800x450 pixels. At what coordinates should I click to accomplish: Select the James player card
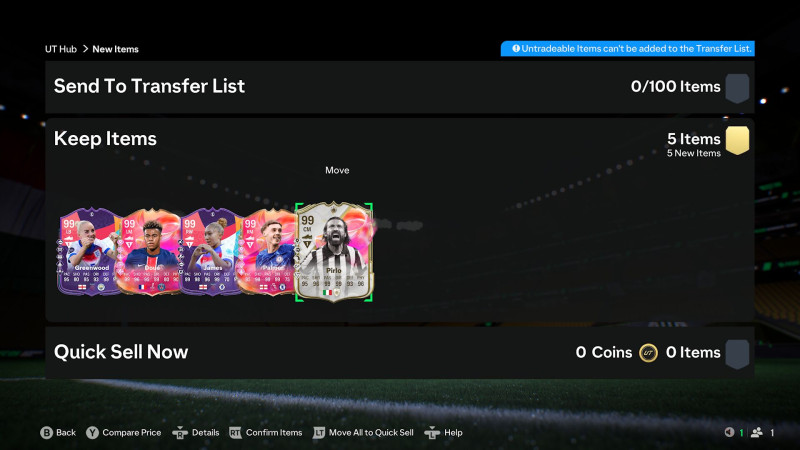(210, 252)
